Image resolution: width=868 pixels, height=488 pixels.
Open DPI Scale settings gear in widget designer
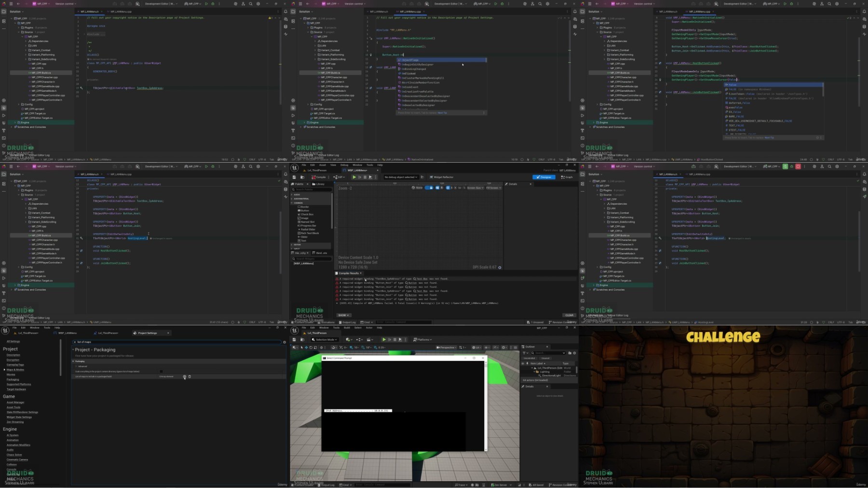tap(500, 267)
